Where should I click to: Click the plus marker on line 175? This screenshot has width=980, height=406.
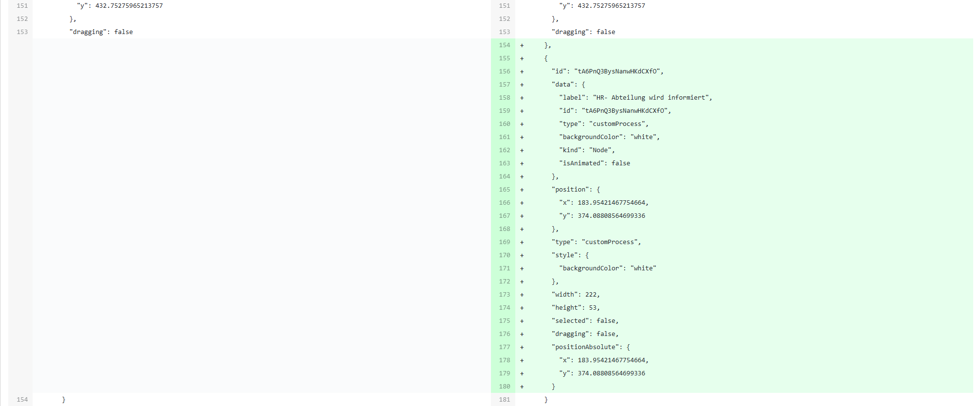coord(522,321)
